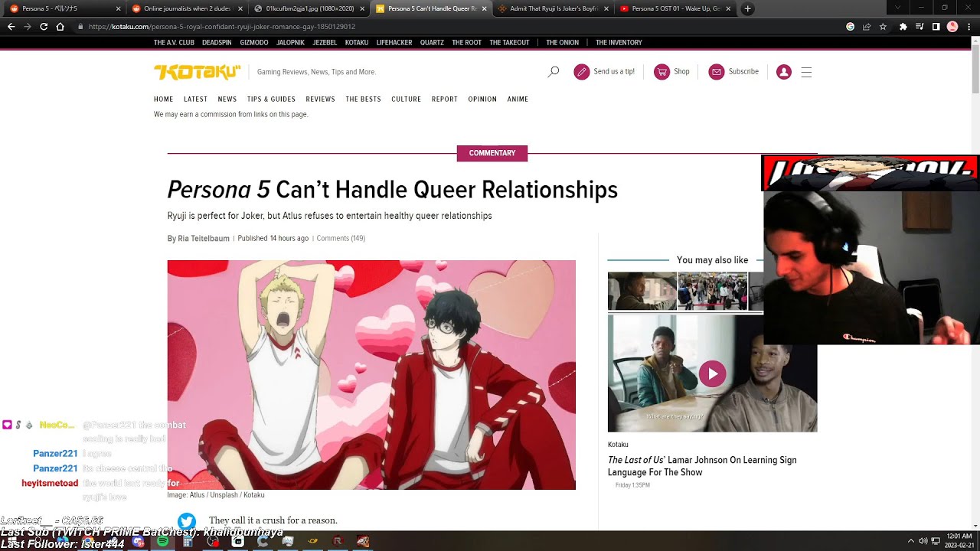
Task: Open Chrome three-dot menu
Action: [x=969, y=26]
